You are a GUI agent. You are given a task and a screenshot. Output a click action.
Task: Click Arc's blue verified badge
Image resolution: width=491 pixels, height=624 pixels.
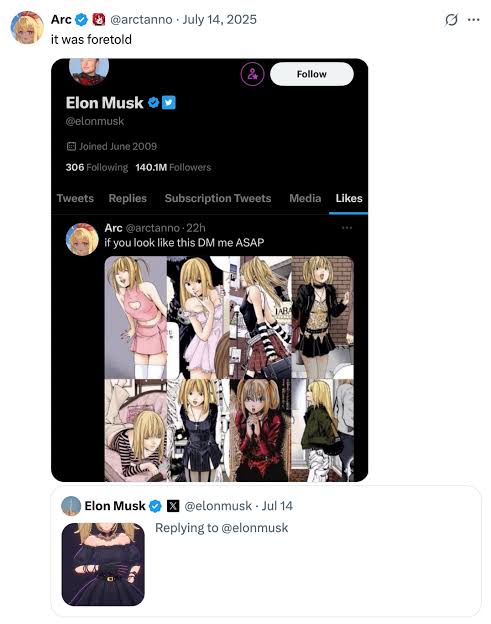82,20
